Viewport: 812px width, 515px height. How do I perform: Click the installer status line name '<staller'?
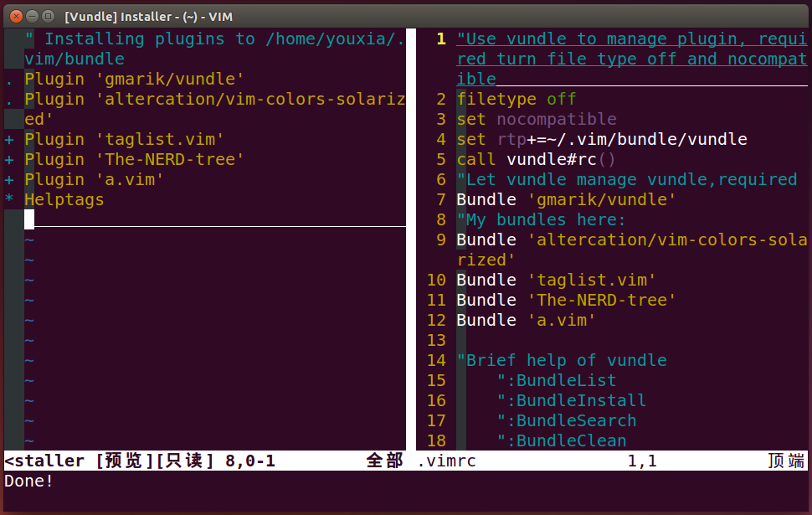[x=44, y=461]
